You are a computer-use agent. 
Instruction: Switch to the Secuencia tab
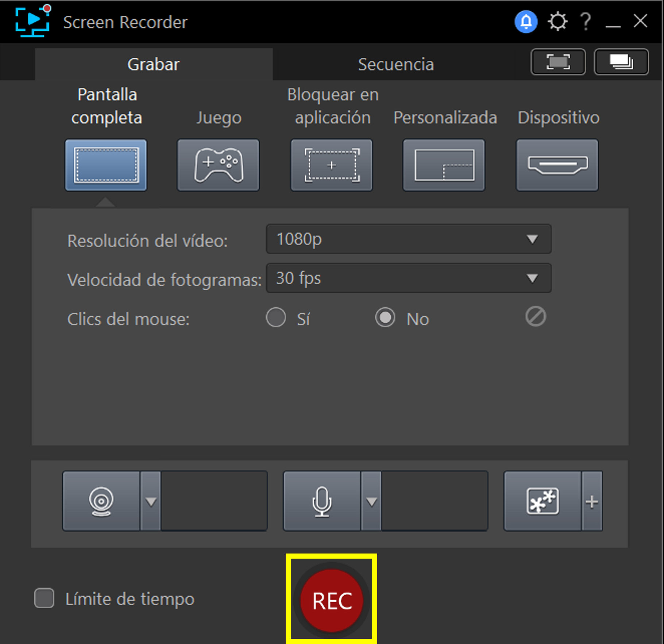pyautogui.click(x=396, y=64)
